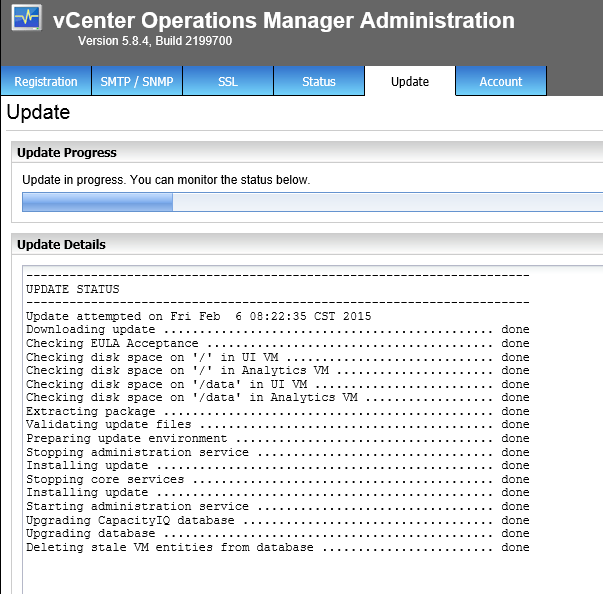Click 'Deleting stale VM entities from database' line

278,547
